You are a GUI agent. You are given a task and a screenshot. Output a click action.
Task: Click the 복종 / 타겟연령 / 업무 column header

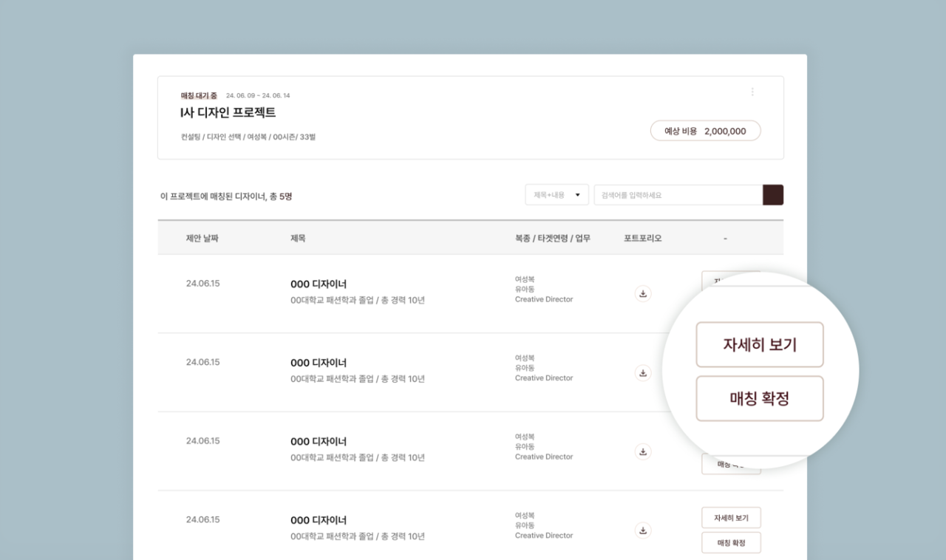[553, 239]
